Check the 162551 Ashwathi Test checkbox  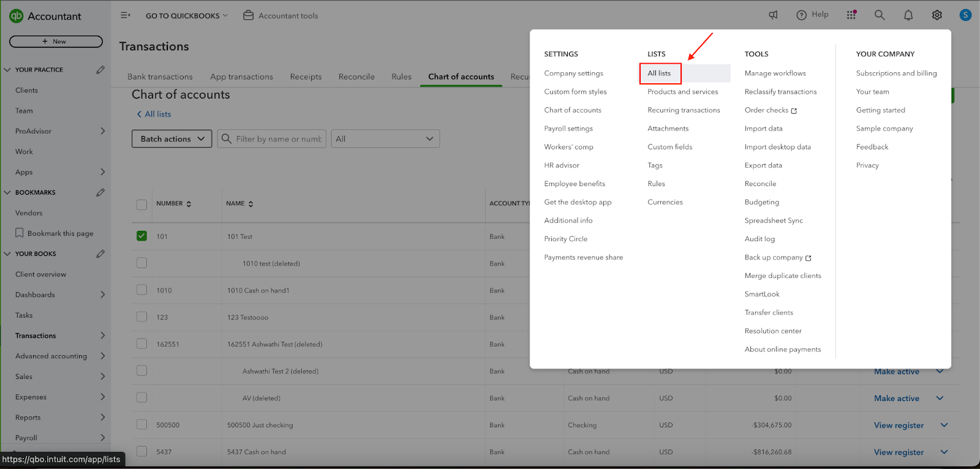point(141,343)
